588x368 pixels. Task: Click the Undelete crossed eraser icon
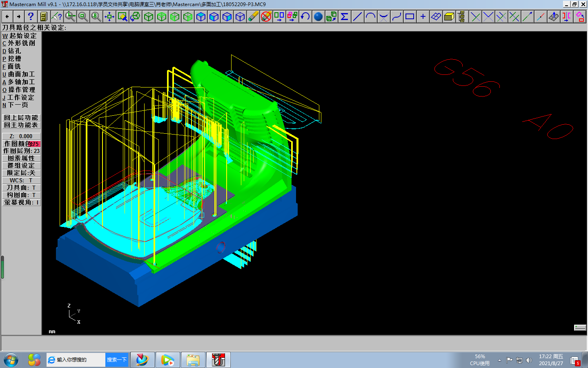266,17
